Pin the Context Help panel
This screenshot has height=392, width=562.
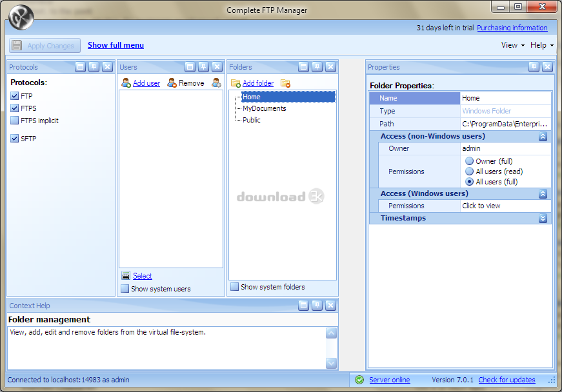point(317,306)
